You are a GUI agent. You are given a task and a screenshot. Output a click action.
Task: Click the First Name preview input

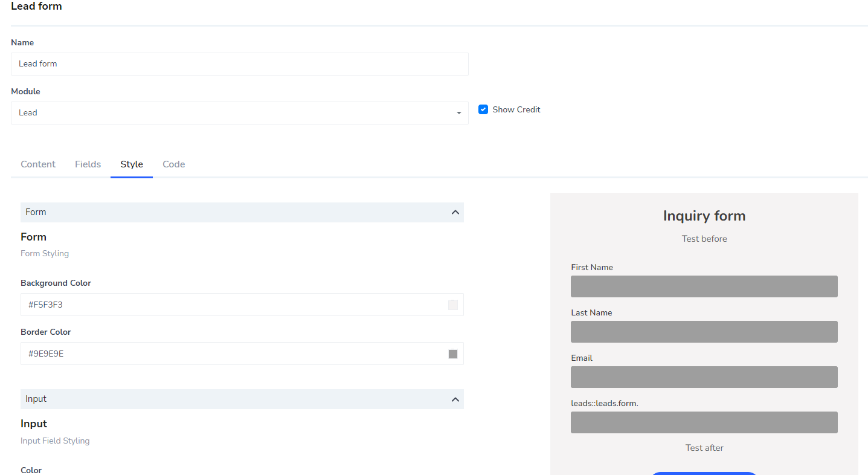click(704, 286)
